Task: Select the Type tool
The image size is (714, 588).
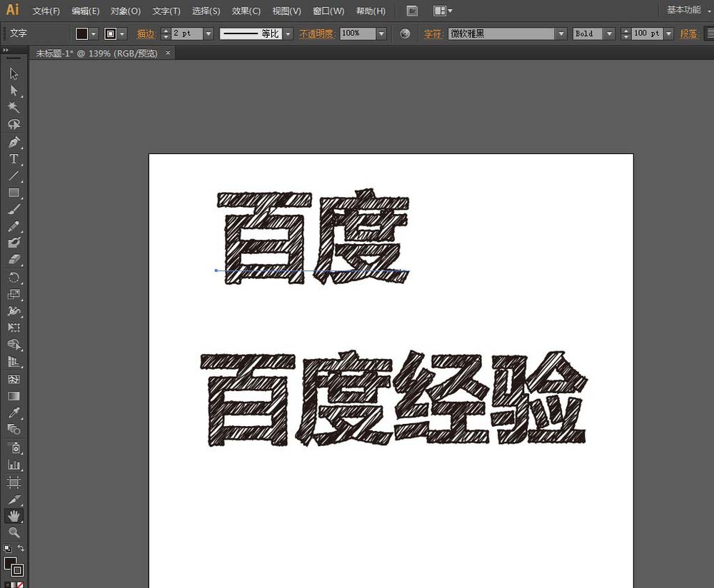Action: point(14,159)
